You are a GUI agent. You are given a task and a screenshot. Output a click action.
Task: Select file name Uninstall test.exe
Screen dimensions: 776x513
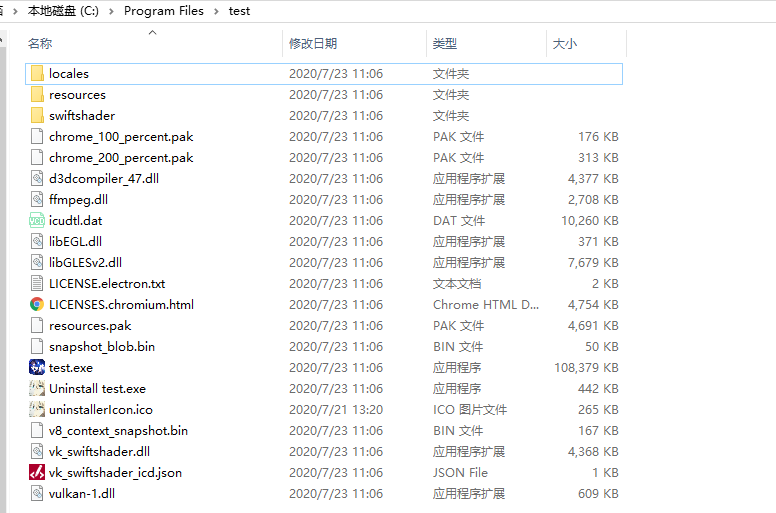click(97, 389)
